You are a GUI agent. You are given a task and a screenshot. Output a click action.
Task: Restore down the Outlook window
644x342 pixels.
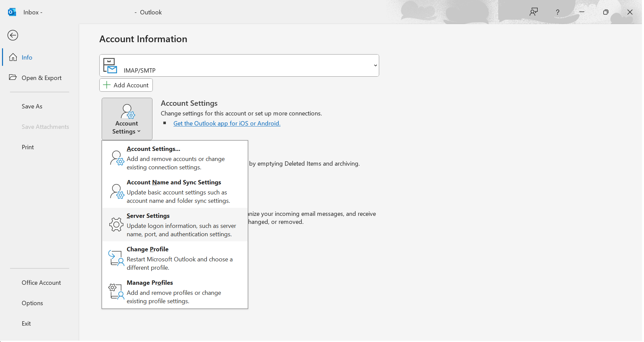pyautogui.click(x=606, y=12)
